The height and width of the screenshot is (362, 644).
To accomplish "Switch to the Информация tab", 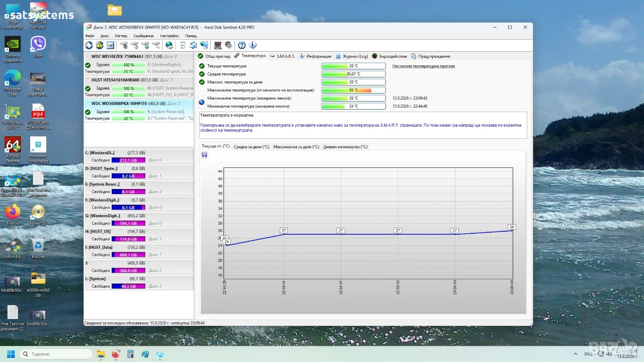I will click(315, 56).
